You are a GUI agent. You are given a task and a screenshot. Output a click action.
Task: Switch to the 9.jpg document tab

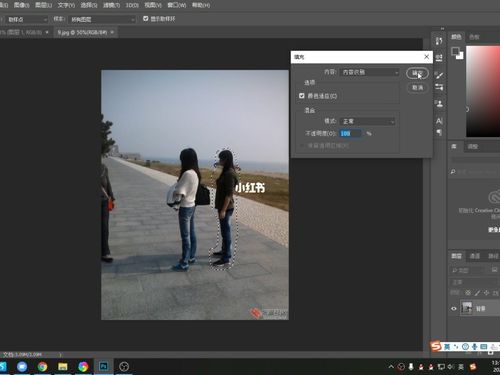click(82, 32)
